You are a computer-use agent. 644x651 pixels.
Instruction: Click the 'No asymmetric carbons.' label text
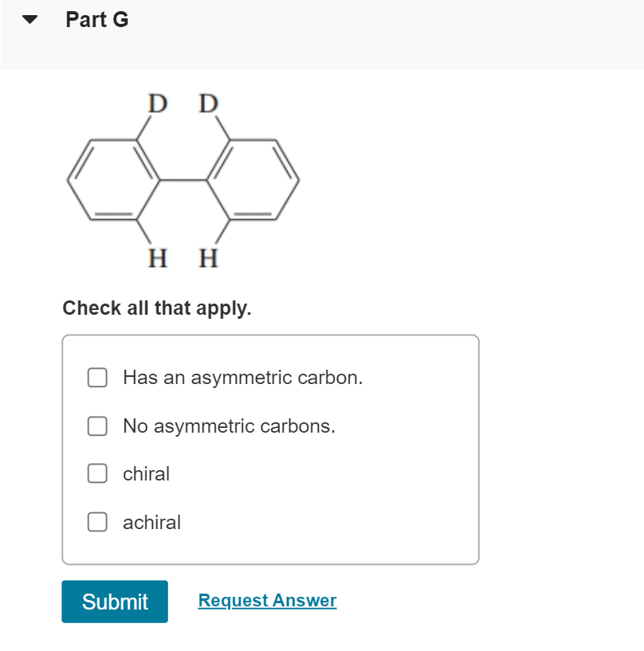229,426
